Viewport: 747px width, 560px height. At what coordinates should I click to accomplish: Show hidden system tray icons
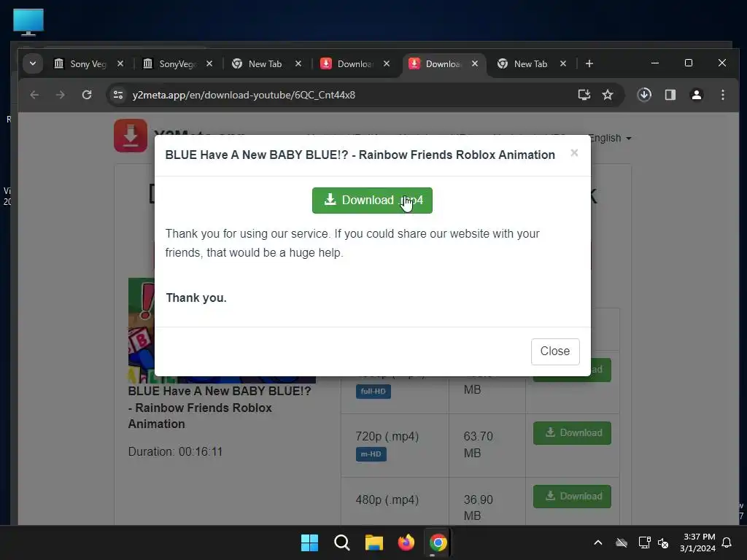(x=598, y=542)
